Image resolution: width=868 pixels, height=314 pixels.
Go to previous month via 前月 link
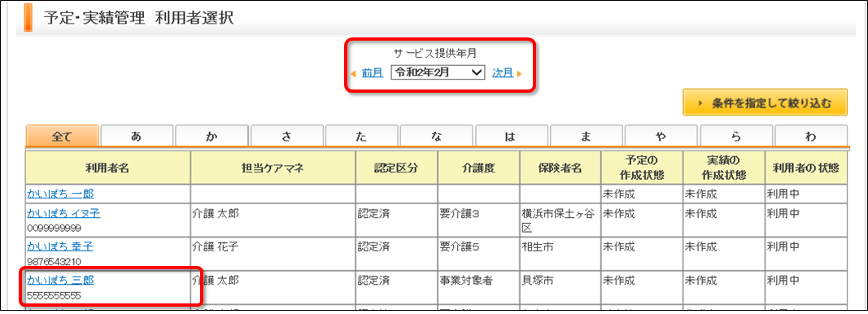point(372,72)
